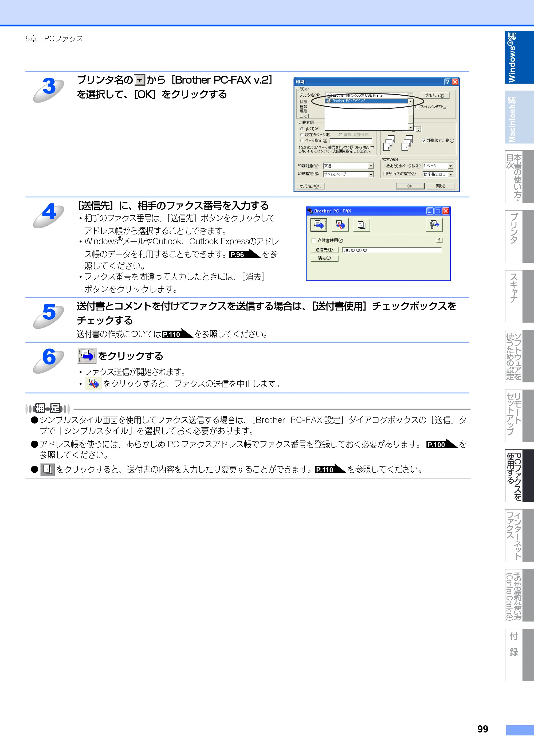Click the 閉じる button in print dialog
The height and width of the screenshot is (756, 534).
pyautogui.click(x=441, y=186)
